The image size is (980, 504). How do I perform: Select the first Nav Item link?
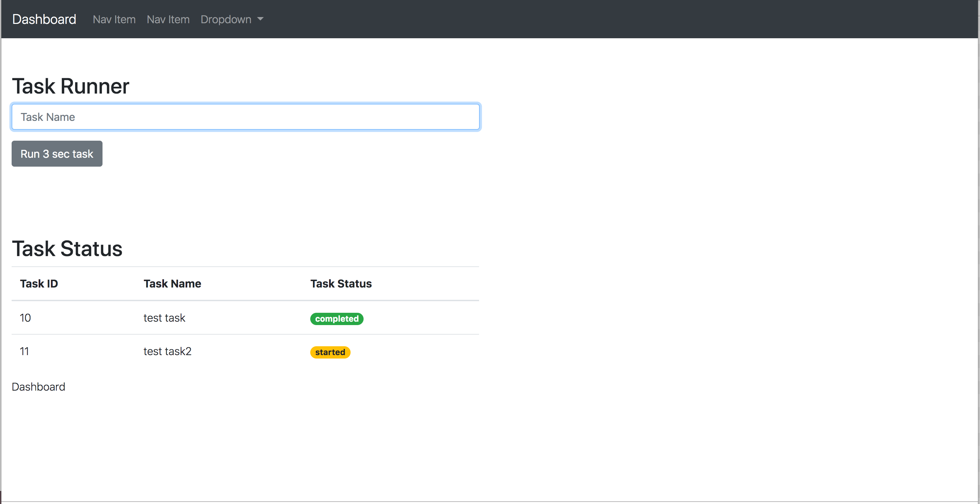114,19
